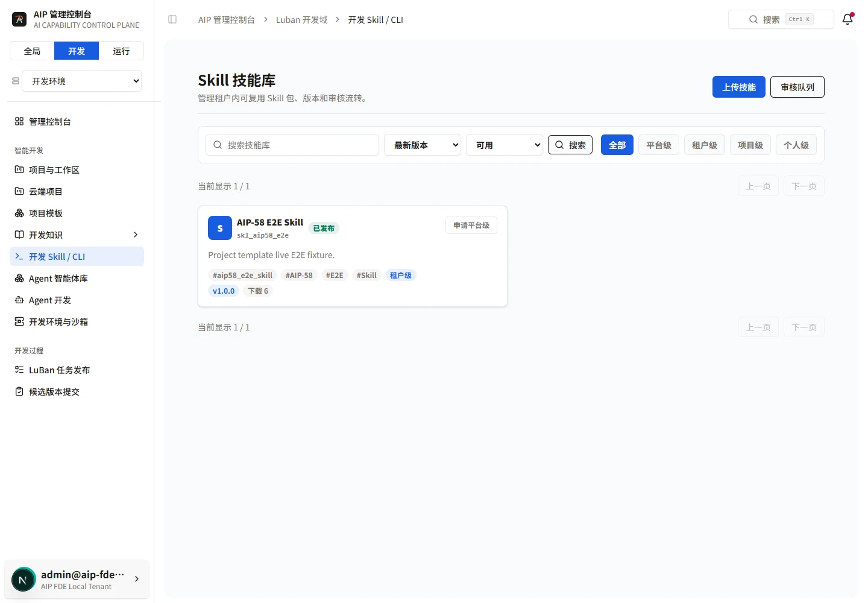Filter skills by 平台级
The image size is (868, 603).
coord(659,145)
